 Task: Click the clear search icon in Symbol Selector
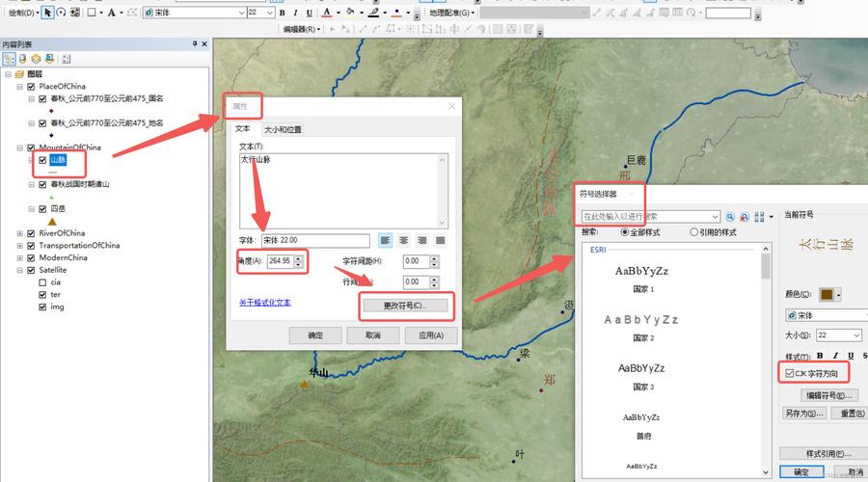point(745,216)
